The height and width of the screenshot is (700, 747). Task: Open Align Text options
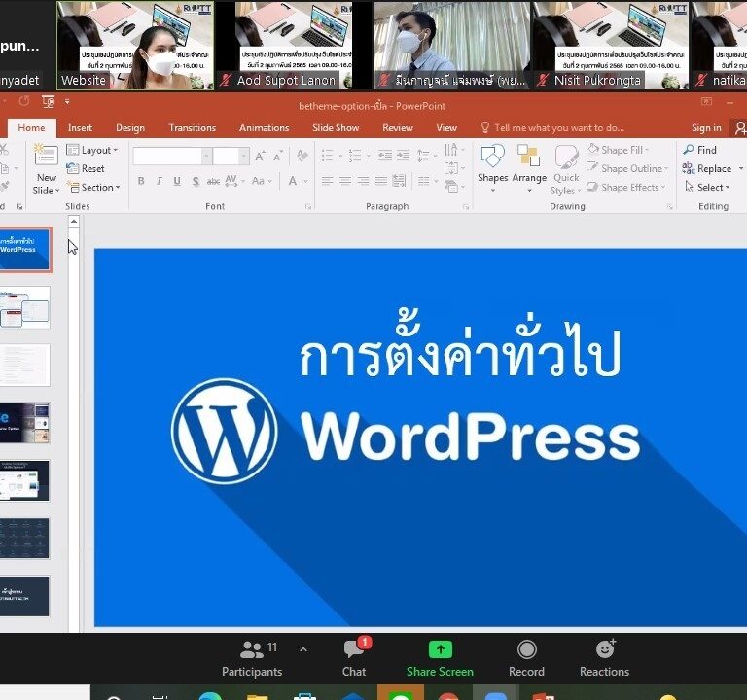coord(454,168)
